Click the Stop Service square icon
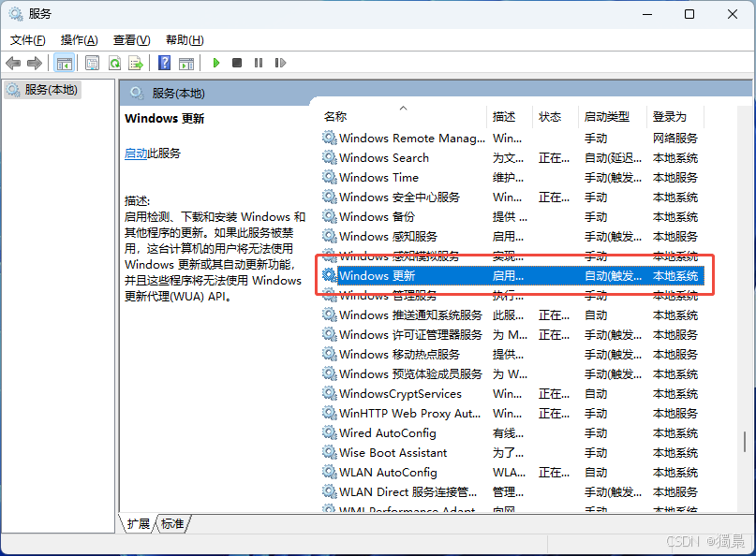The image size is (756, 556). (x=237, y=63)
